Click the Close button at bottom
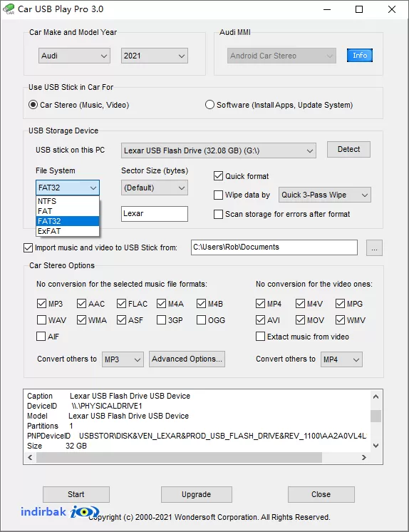The height and width of the screenshot is (532, 409). [x=321, y=494]
